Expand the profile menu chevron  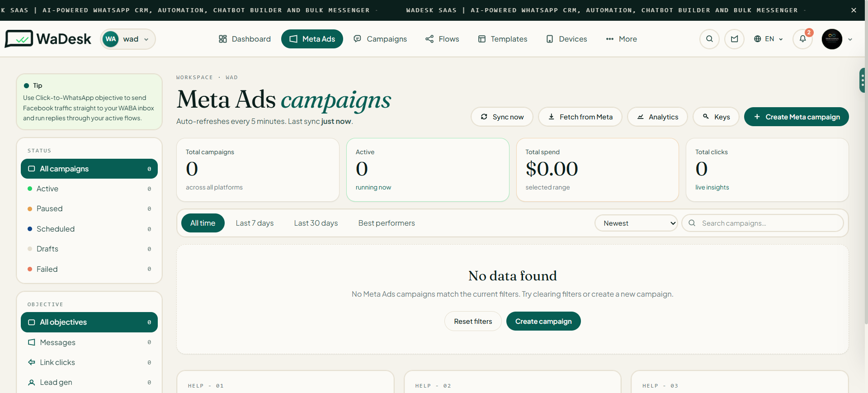(850, 39)
